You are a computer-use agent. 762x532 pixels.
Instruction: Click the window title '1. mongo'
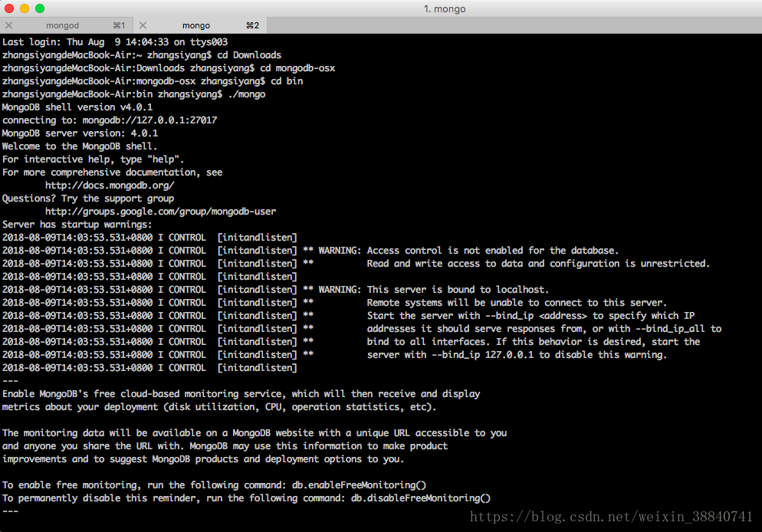point(445,8)
